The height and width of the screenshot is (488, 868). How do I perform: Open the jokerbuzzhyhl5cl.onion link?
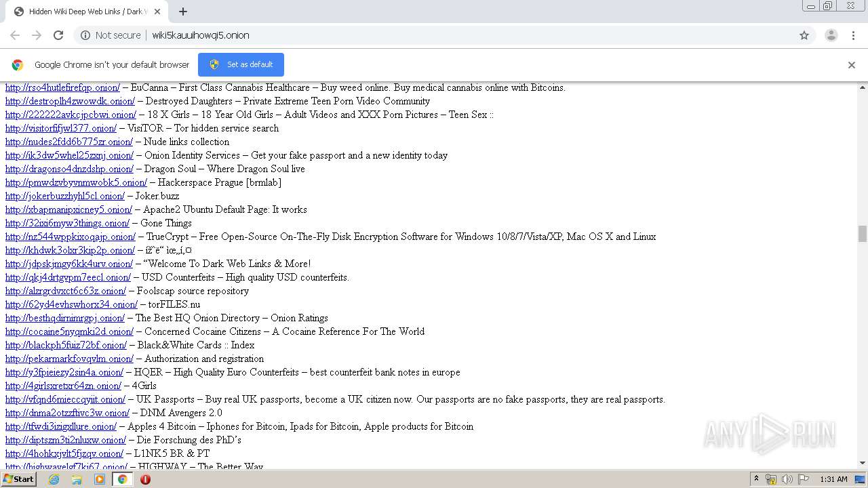(65, 196)
